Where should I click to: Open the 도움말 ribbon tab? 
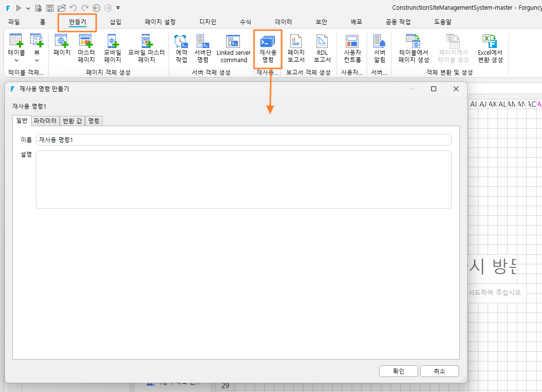tap(443, 22)
